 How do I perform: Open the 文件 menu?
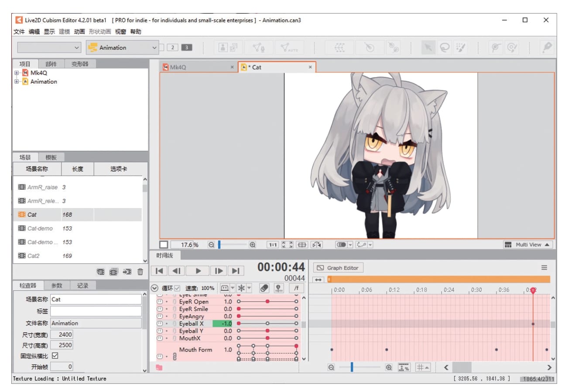pos(19,32)
